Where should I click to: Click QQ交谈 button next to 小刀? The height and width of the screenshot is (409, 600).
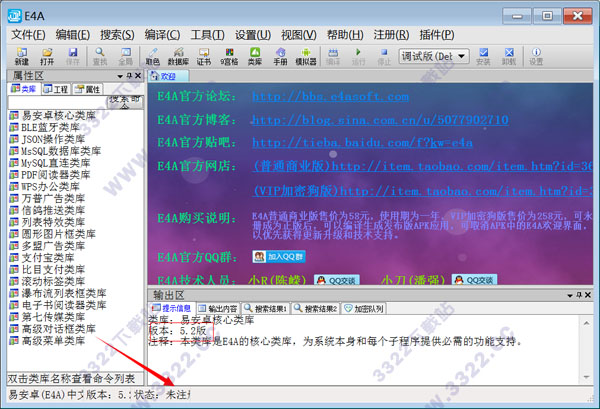(474, 280)
